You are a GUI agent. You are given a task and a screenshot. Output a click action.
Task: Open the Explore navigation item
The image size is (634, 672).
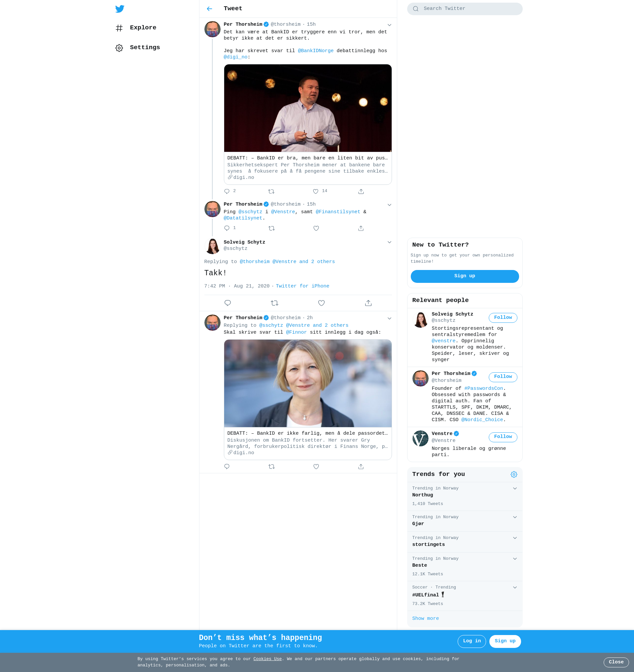coord(136,28)
